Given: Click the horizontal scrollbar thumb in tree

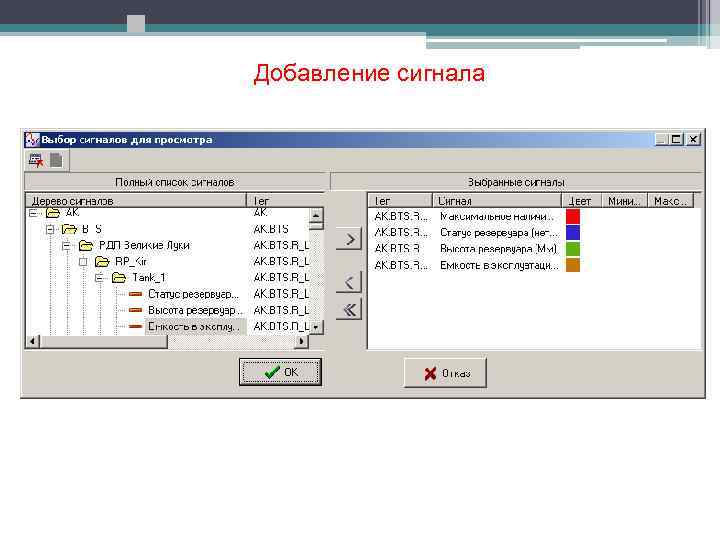Looking at the screenshot, I should tap(104, 342).
